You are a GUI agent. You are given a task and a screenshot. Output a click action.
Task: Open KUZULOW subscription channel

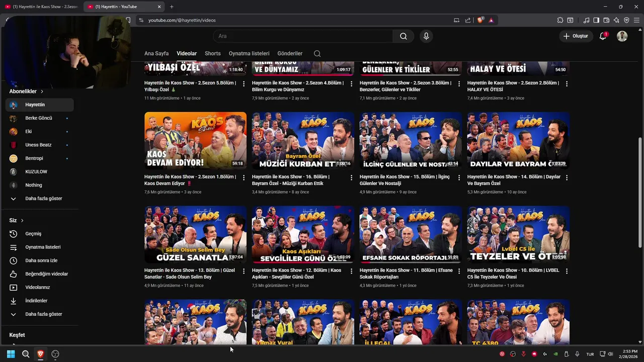click(39, 171)
